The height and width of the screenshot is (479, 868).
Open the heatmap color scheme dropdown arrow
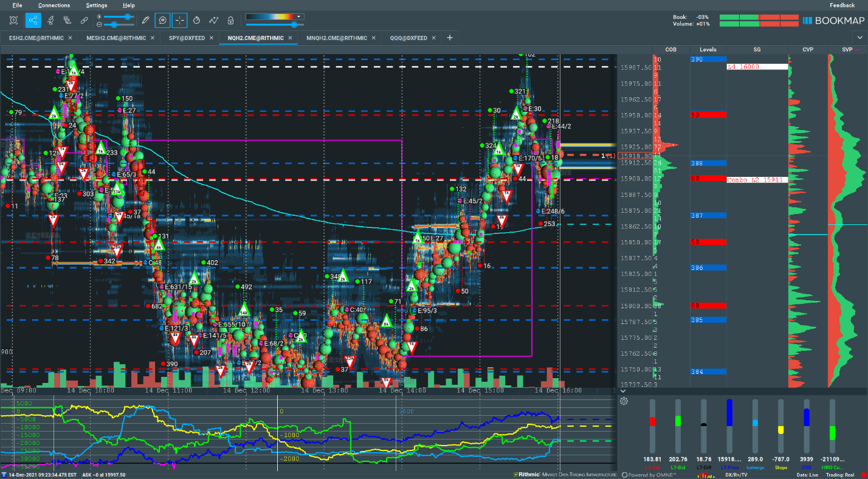tap(298, 16)
